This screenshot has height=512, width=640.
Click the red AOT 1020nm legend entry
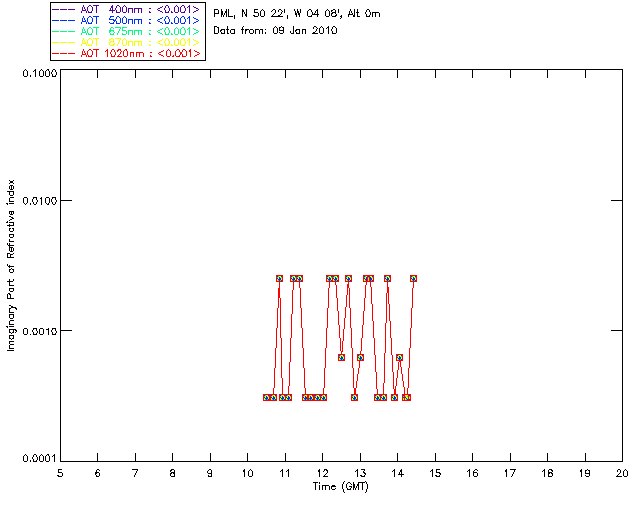click(x=126, y=53)
